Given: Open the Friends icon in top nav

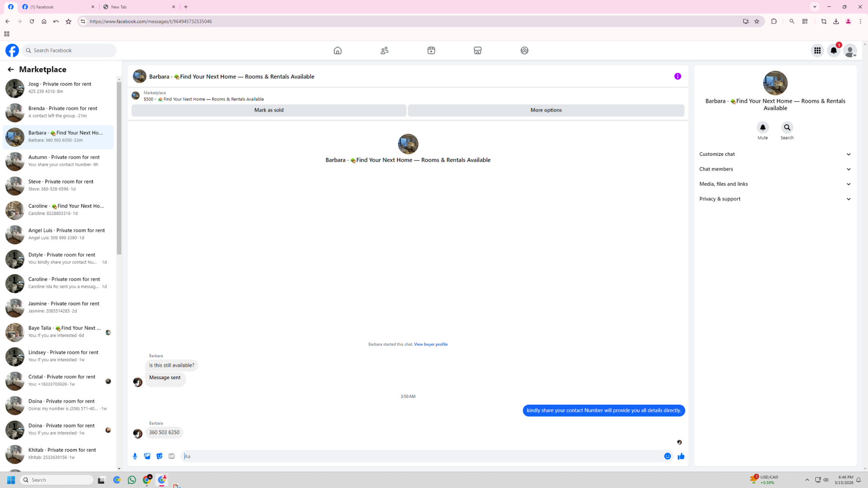Looking at the screenshot, I should [384, 51].
